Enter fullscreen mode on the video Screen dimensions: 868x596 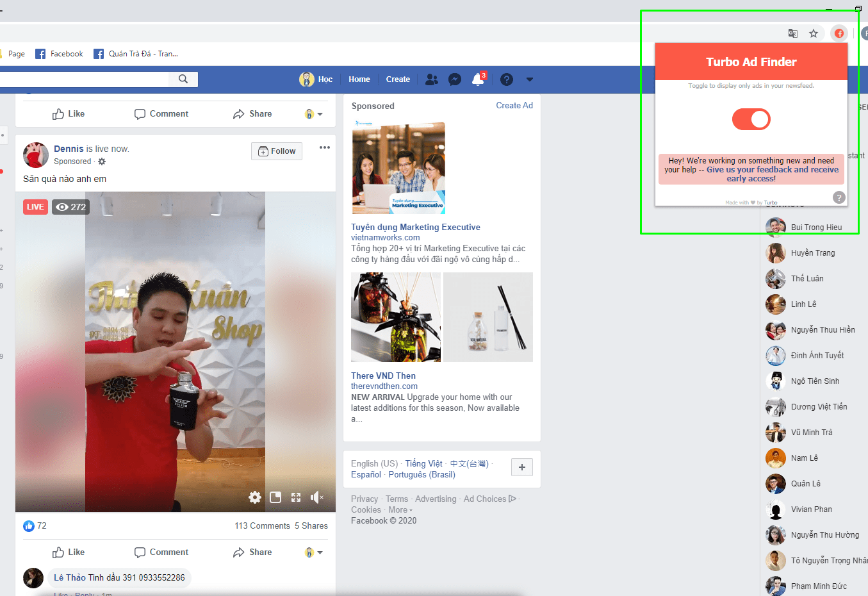[x=295, y=497]
